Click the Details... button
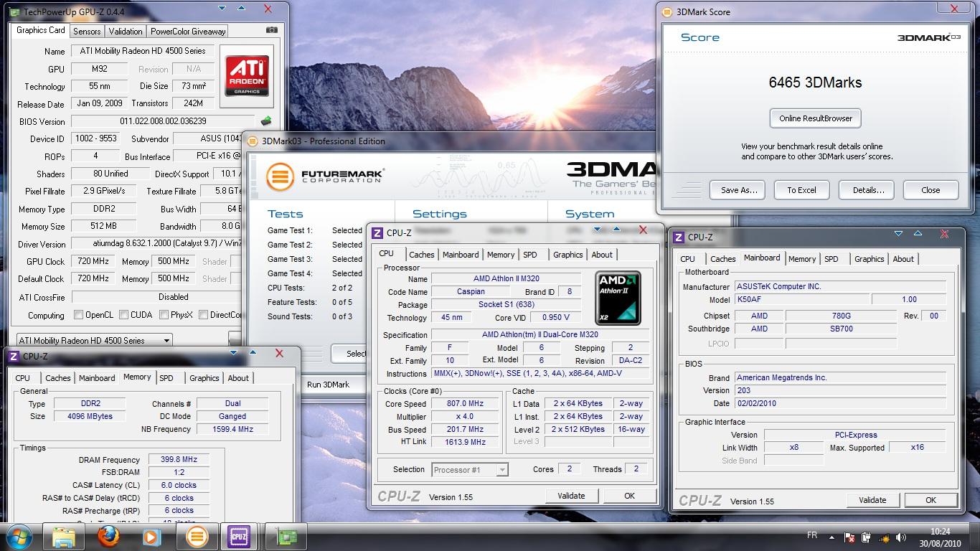 pyautogui.click(x=868, y=190)
